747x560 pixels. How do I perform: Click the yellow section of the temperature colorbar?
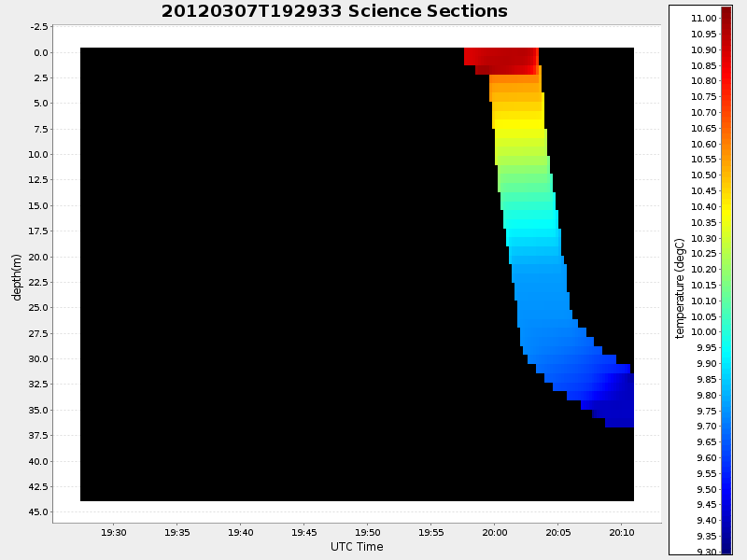tap(726, 219)
